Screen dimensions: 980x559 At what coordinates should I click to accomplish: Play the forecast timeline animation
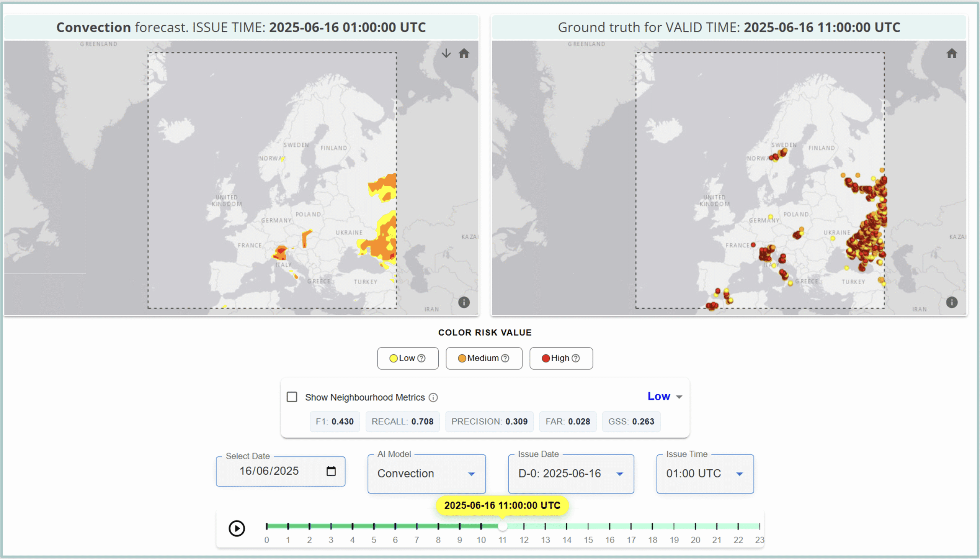point(237,529)
